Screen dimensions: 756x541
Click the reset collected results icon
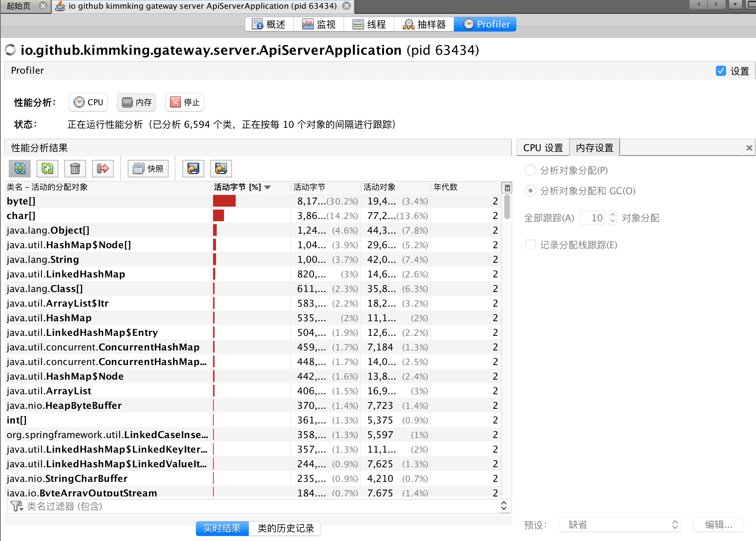103,169
